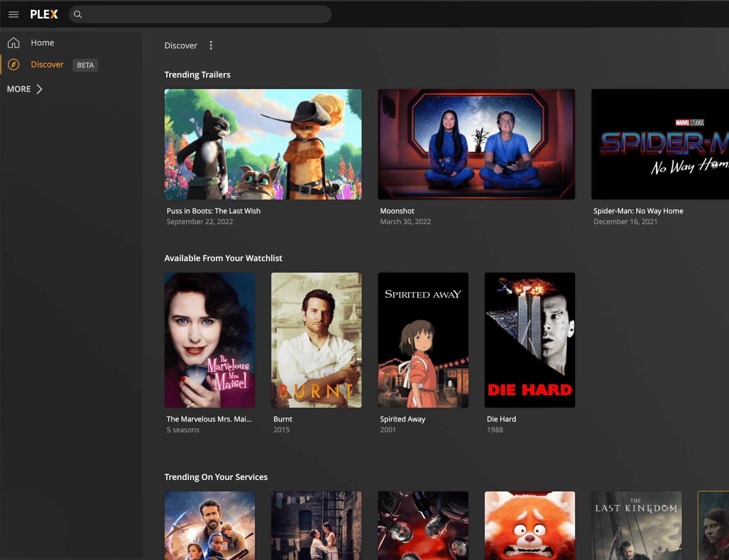
Task: Open the hamburger menu icon
Action: point(14,14)
